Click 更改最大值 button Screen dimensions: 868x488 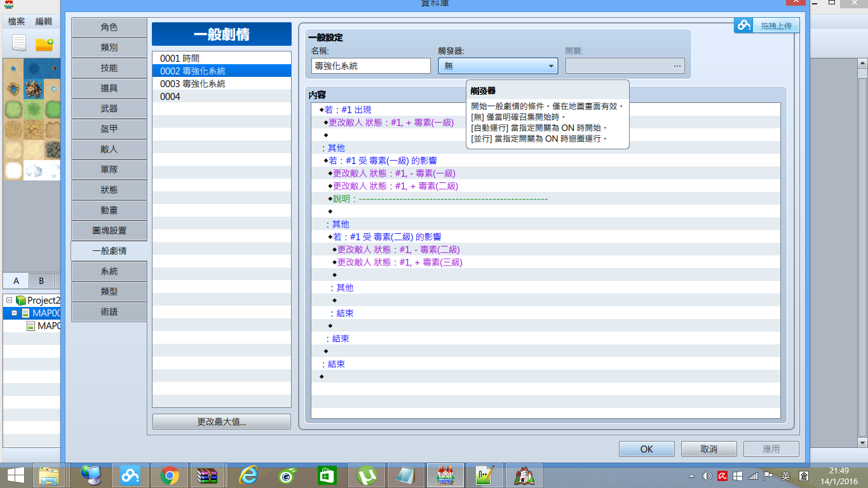[222, 422]
